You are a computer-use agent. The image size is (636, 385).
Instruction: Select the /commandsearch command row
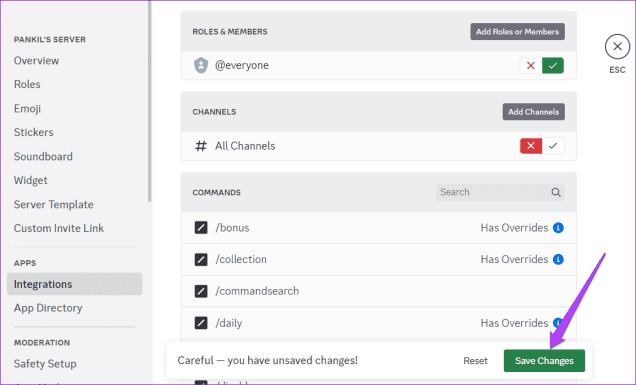coord(378,291)
